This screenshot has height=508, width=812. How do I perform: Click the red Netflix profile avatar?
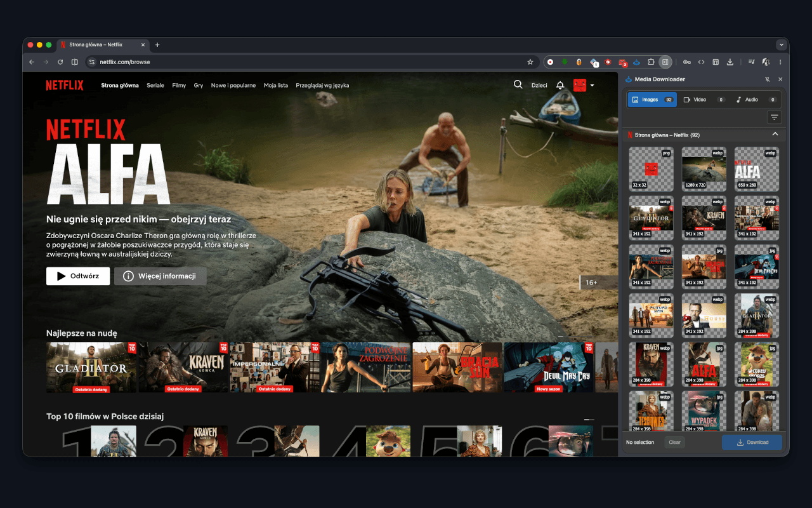(x=579, y=85)
